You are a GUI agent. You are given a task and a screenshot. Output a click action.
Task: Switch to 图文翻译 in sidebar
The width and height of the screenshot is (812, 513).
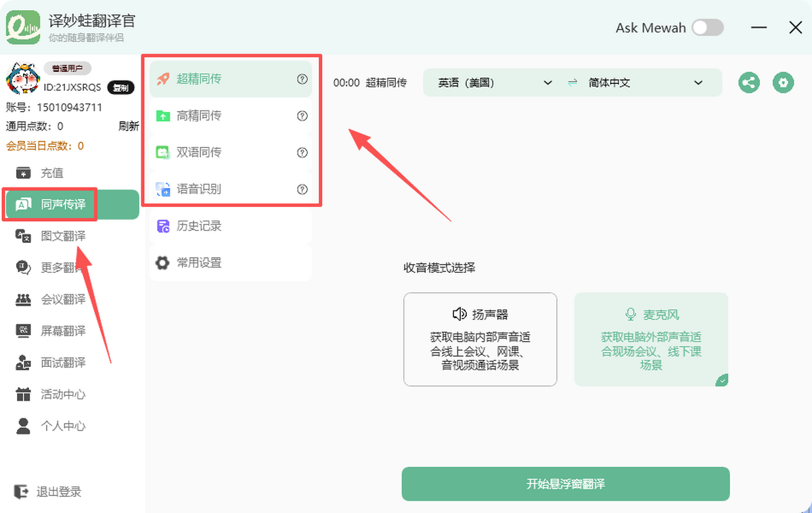pos(63,236)
